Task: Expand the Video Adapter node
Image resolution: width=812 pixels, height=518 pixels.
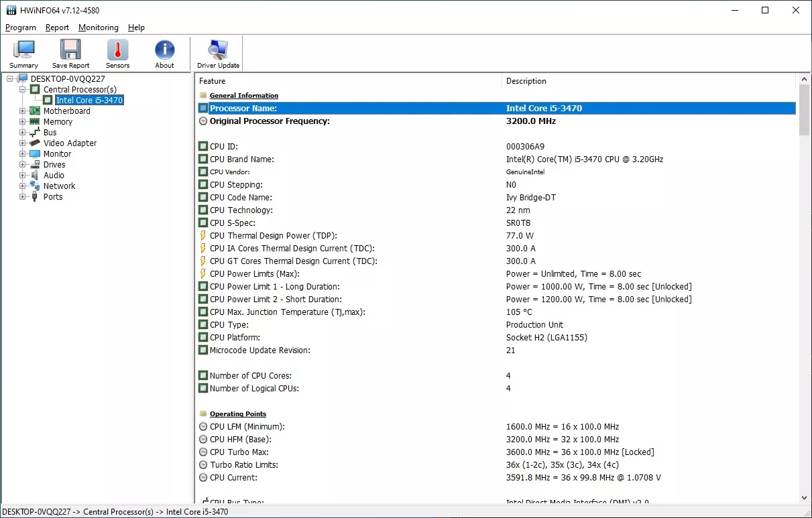Action: [23, 143]
